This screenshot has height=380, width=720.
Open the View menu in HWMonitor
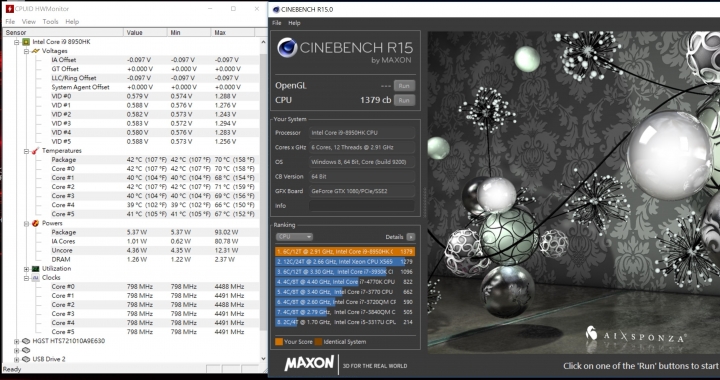point(28,22)
